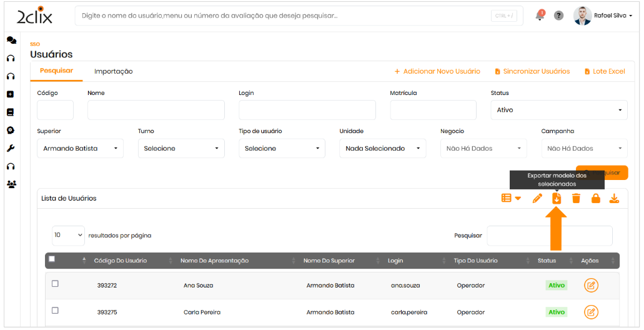This screenshot has width=644, height=330.
Task: Select the Pesquisar tab
Action: point(56,71)
